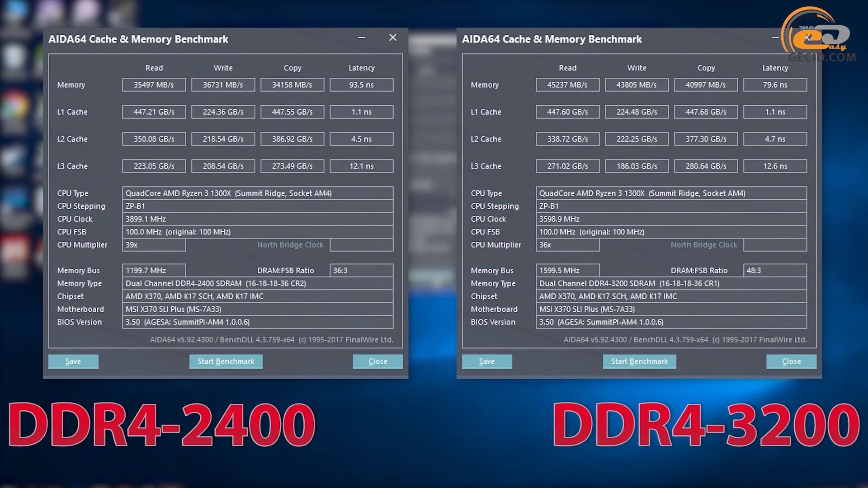The width and height of the screenshot is (868, 488).
Task: Select the 45237 MB/s memory read field
Action: [567, 85]
